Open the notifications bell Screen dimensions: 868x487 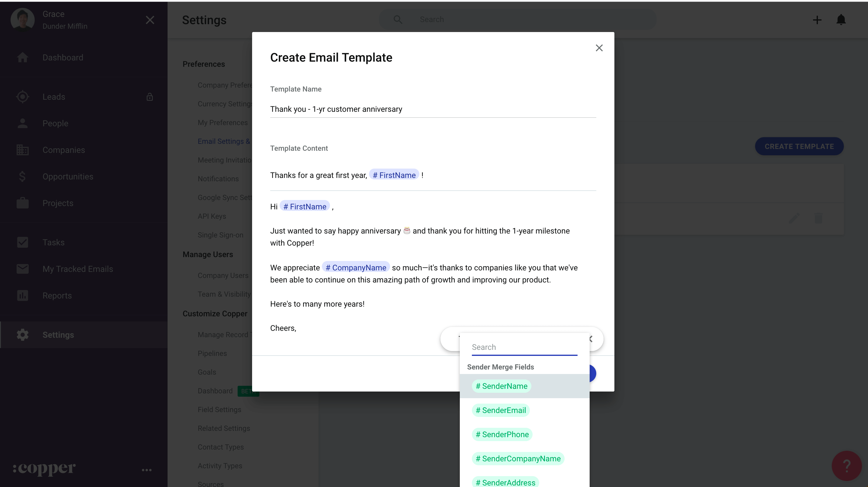tap(841, 20)
